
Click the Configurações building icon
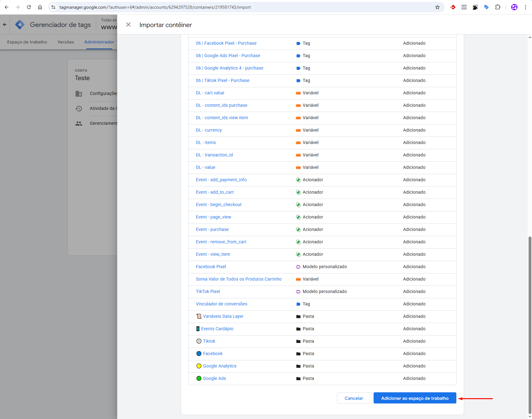79,93
